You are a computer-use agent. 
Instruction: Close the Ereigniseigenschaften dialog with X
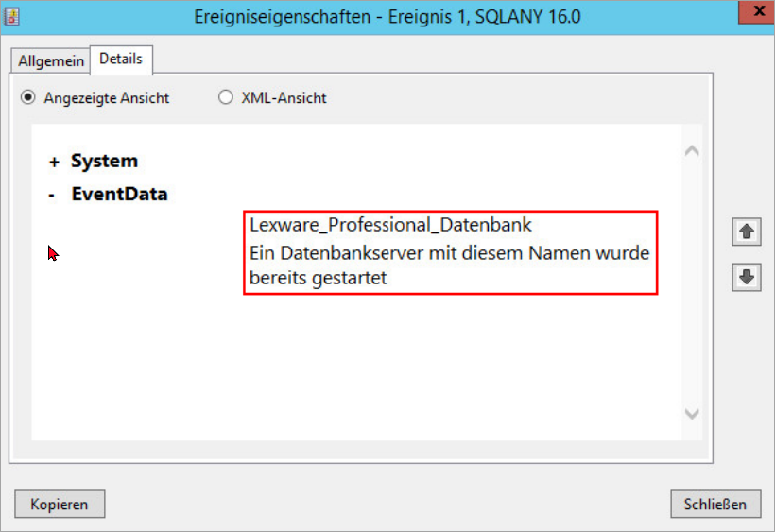coord(756,12)
